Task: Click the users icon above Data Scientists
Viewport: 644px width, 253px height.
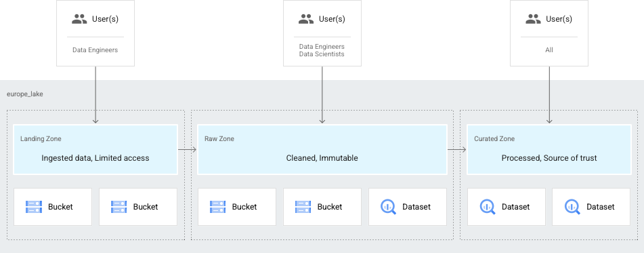Action: pos(306,19)
